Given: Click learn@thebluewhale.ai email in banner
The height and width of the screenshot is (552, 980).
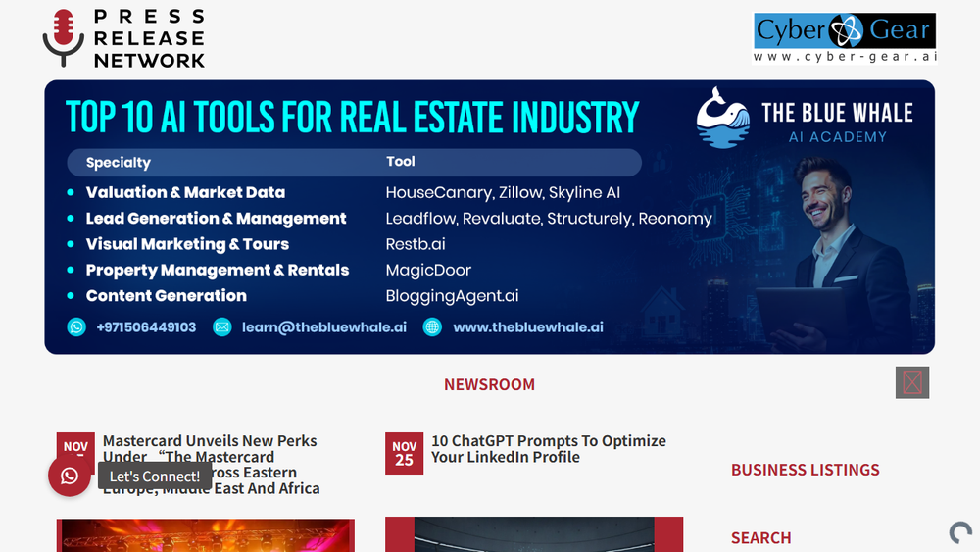Looking at the screenshot, I should (x=323, y=326).
